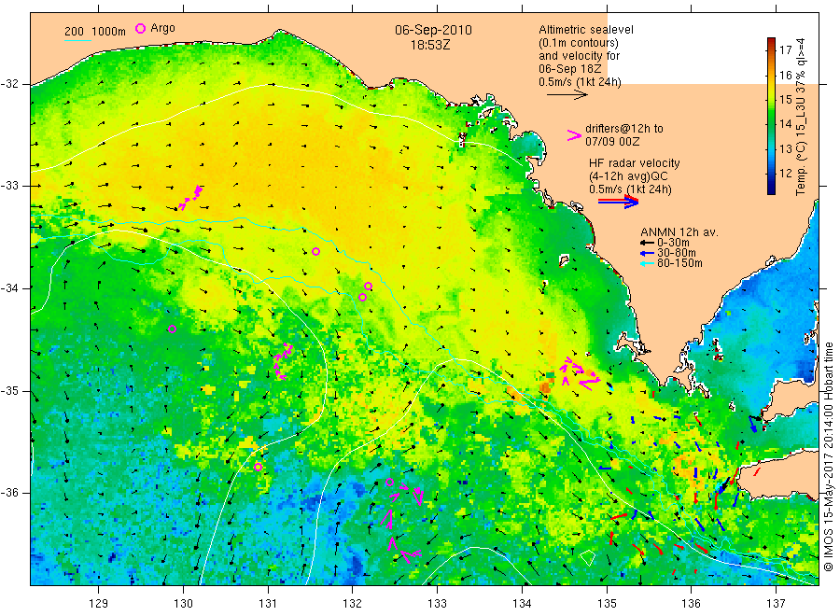This screenshot has width=840, height=616.
Task: Click the IMOS copyright timestamp text
Action: pyautogui.click(x=829, y=456)
